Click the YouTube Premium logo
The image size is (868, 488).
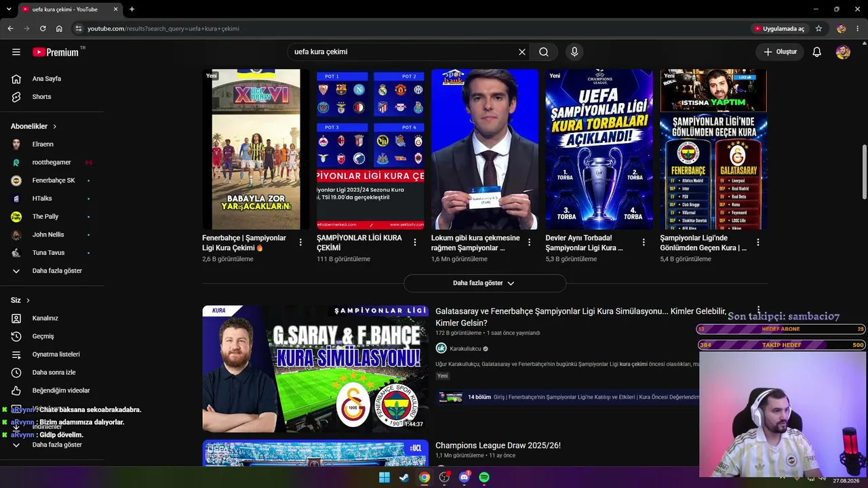(x=56, y=52)
